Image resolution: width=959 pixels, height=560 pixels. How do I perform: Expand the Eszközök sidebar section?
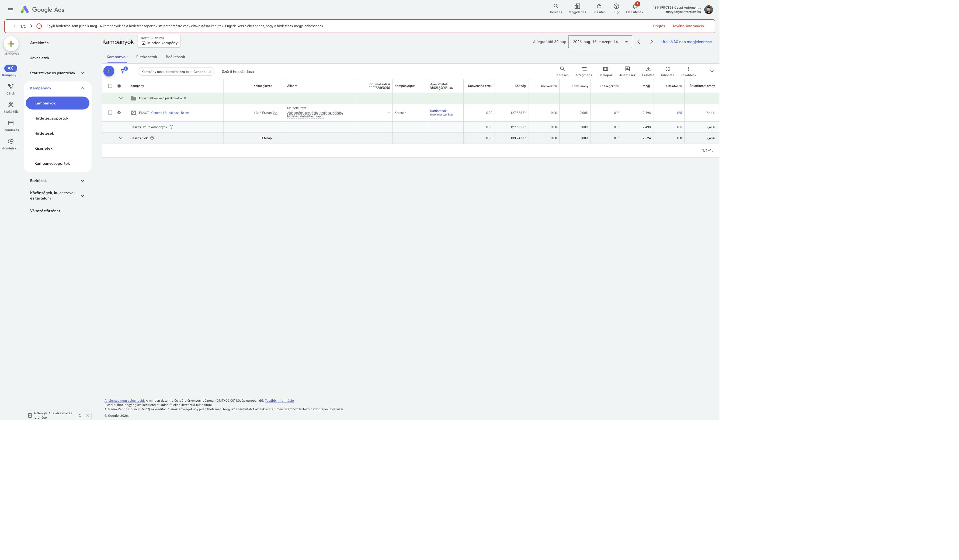pyautogui.click(x=82, y=181)
